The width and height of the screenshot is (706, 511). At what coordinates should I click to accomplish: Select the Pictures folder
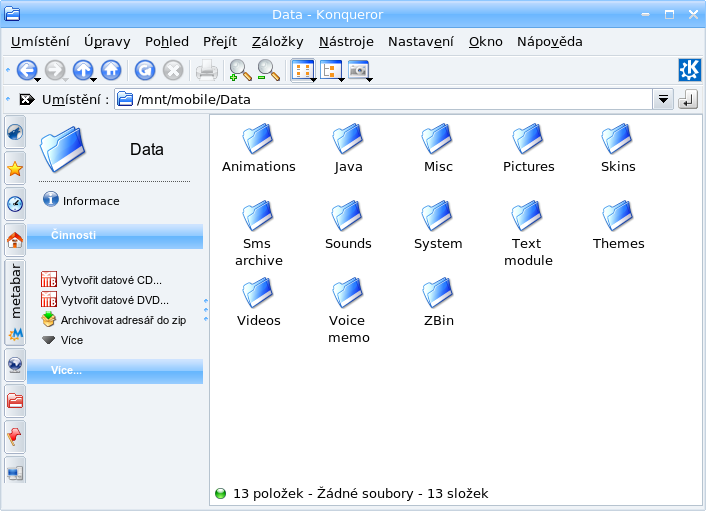528,148
